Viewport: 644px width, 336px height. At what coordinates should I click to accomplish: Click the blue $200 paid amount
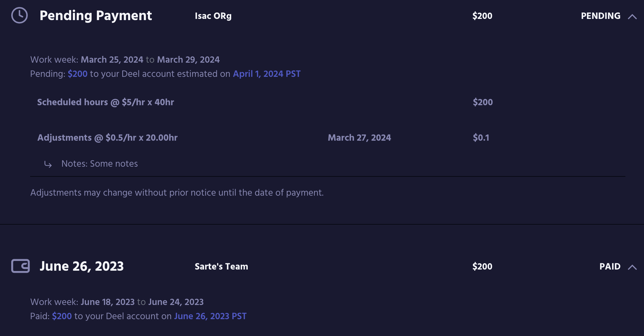(x=62, y=316)
